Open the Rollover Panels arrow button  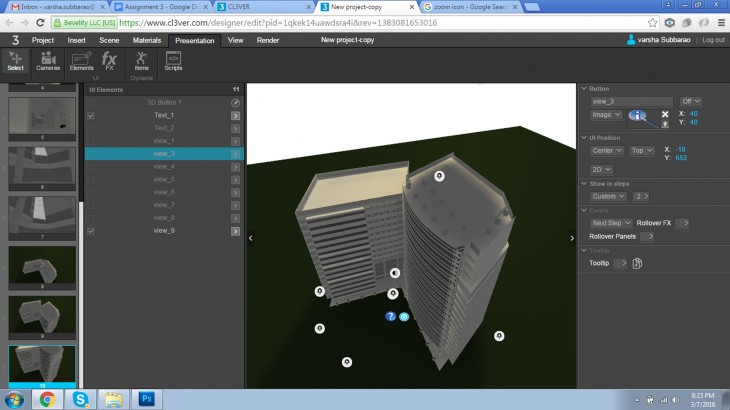click(646, 236)
